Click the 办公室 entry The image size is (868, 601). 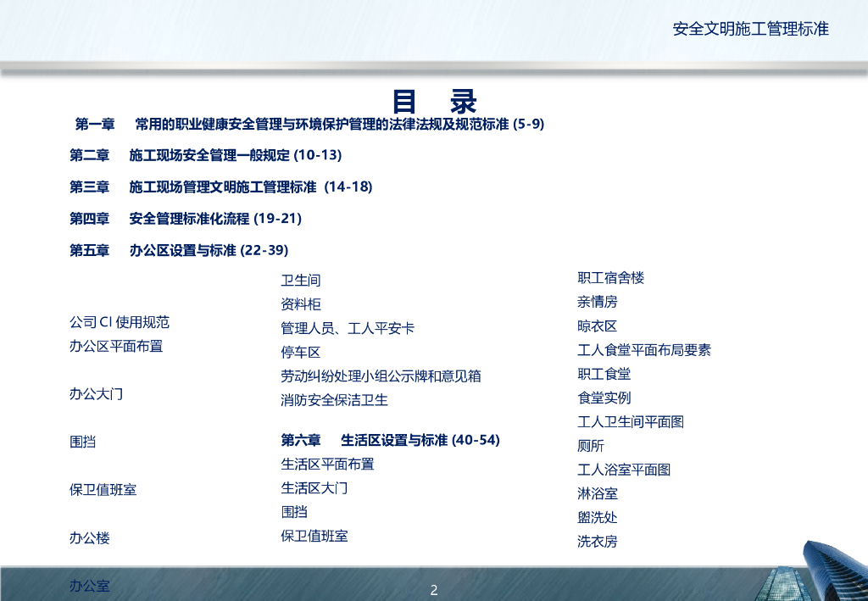pyautogui.click(x=90, y=586)
